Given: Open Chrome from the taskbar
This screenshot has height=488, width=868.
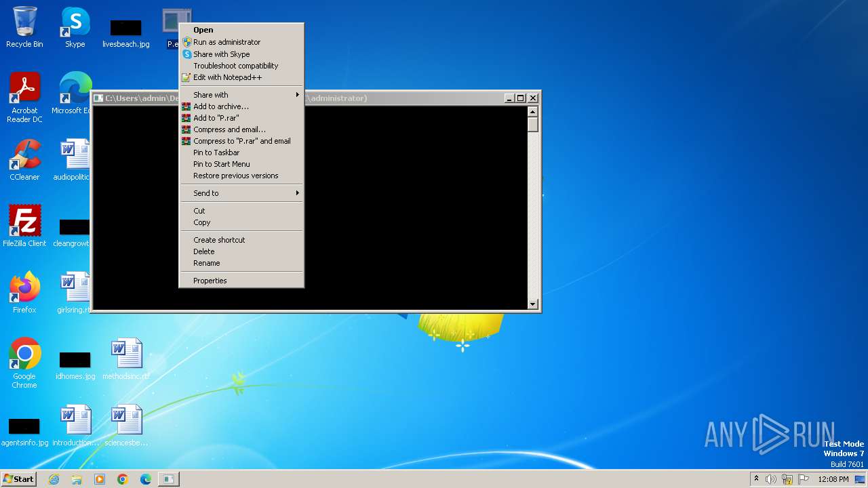Looking at the screenshot, I should point(123,479).
